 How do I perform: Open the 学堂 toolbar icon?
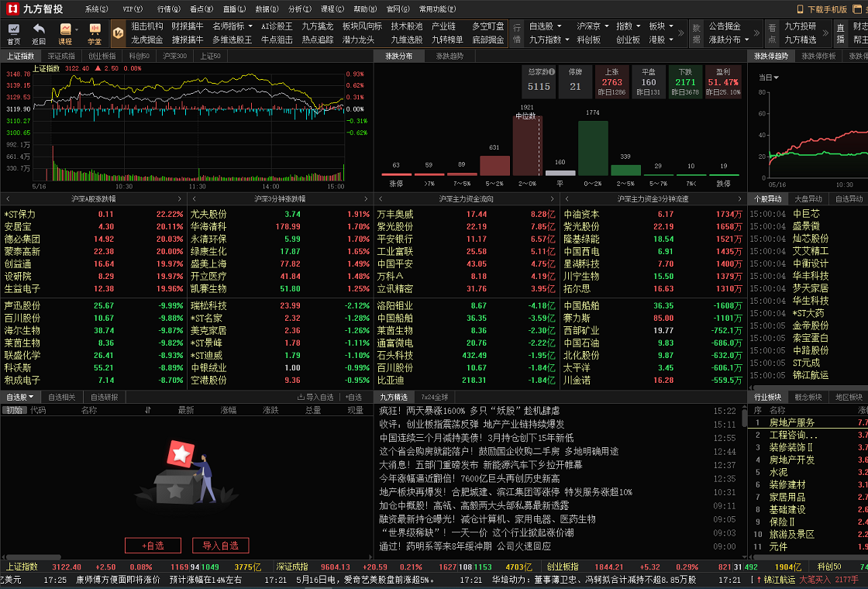95,33
